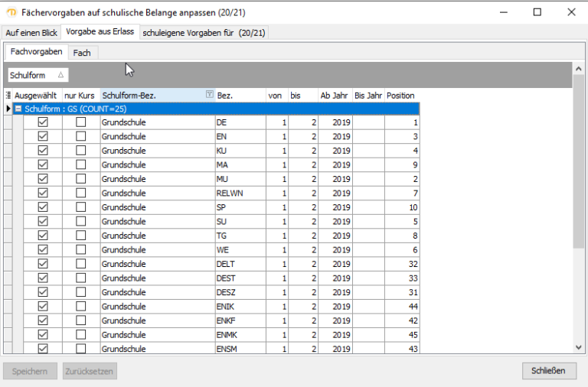Sort by the Position column header

coord(401,96)
